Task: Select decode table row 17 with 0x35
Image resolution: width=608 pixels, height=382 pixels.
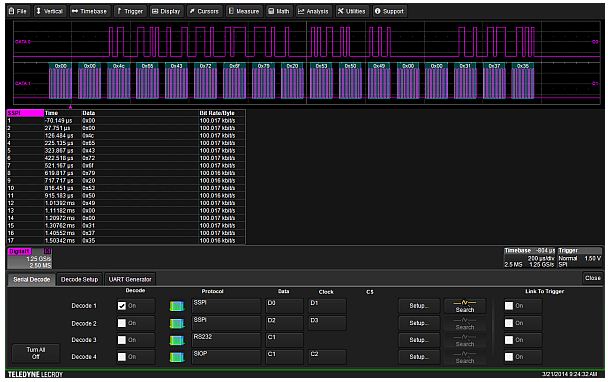Action: pyautogui.click(x=126, y=240)
